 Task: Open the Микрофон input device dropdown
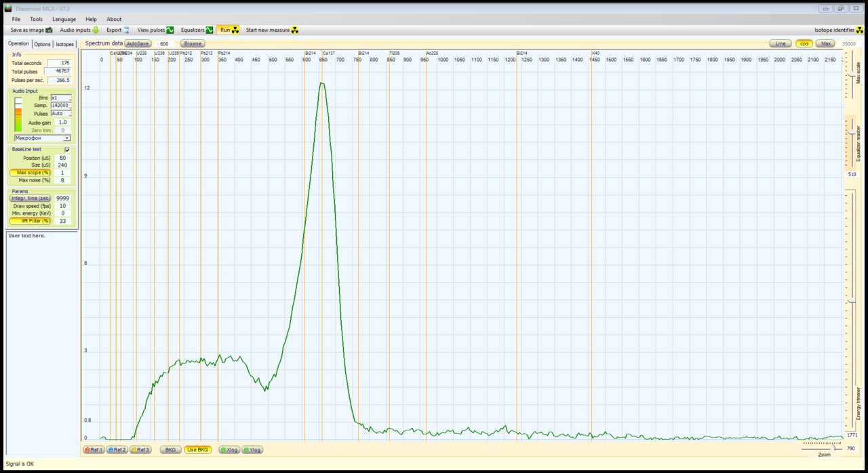point(43,138)
